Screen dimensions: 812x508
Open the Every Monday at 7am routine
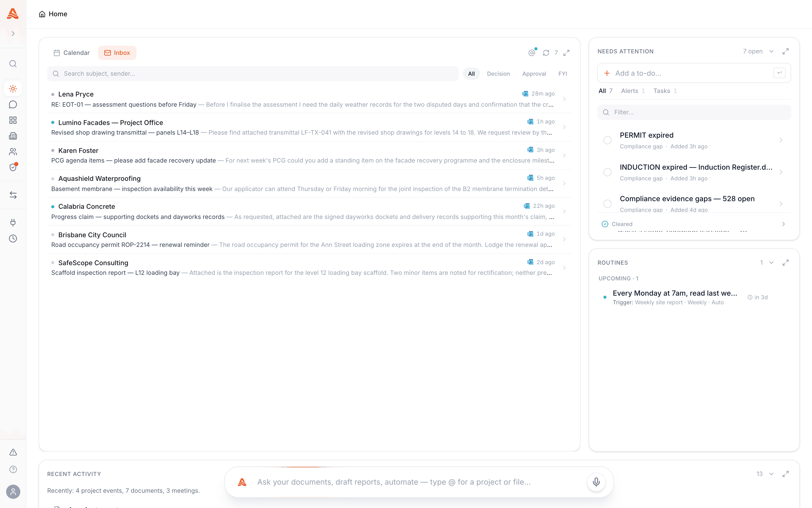point(694,297)
